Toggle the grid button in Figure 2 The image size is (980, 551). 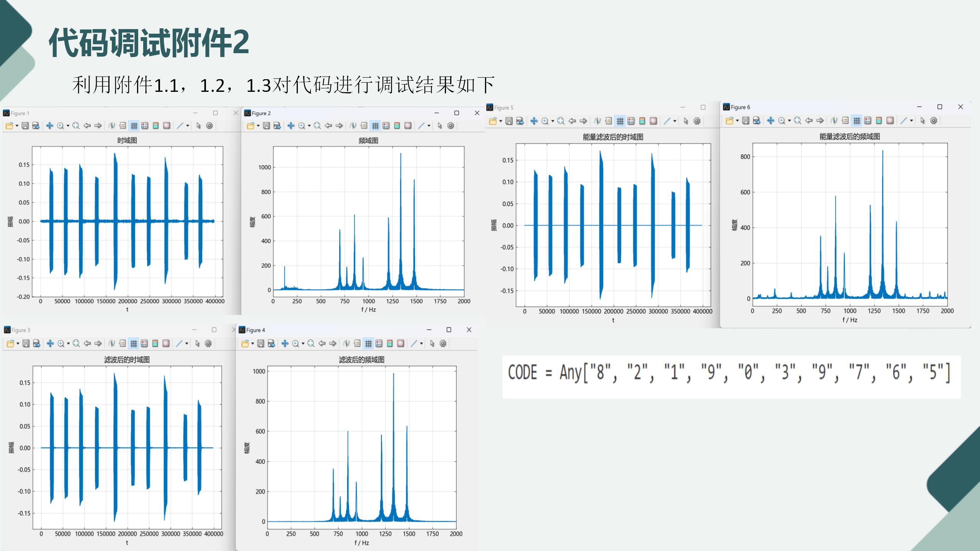[375, 126]
